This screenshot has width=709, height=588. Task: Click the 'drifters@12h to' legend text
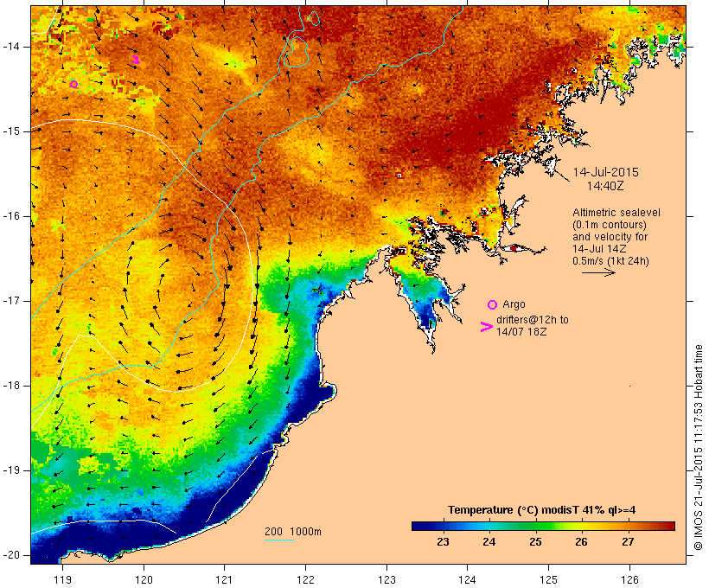point(533,320)
